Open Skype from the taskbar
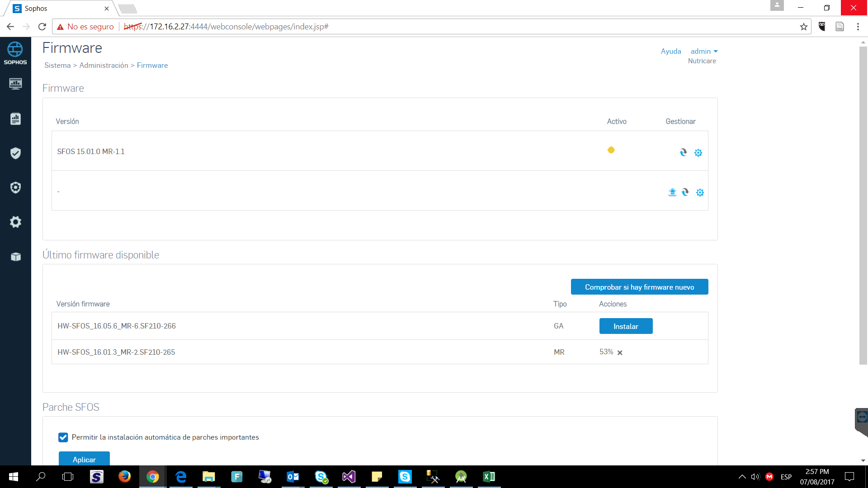The height and width of the screenshot is (488, 868). [405, 477]
